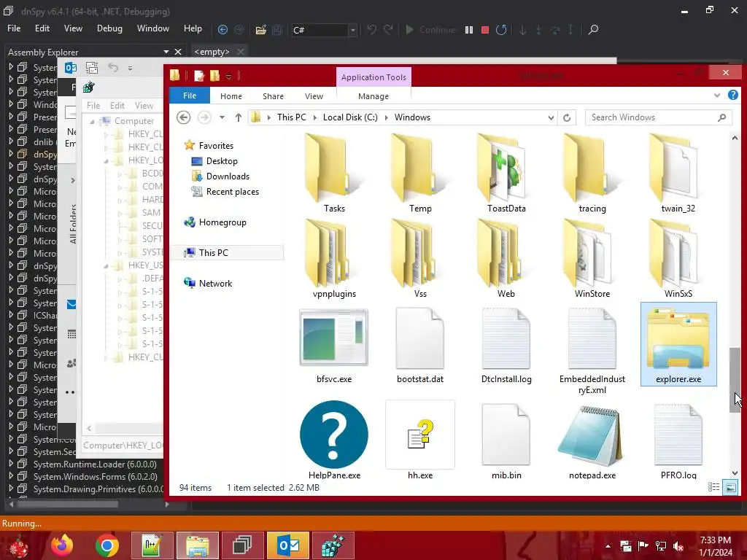Open dnSpy Debug menu

pyautogui.click(x=109, y=28)
